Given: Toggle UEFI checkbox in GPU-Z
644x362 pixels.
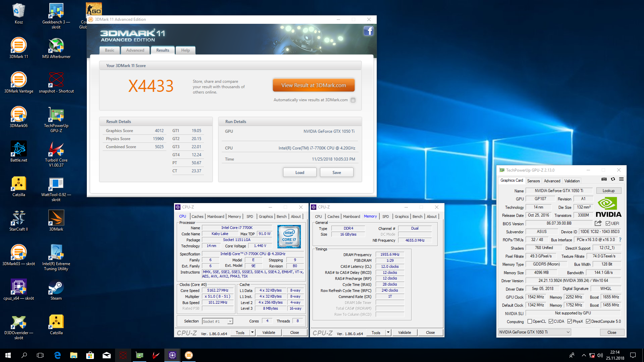Looking at the screenshot, I should 608,224.
